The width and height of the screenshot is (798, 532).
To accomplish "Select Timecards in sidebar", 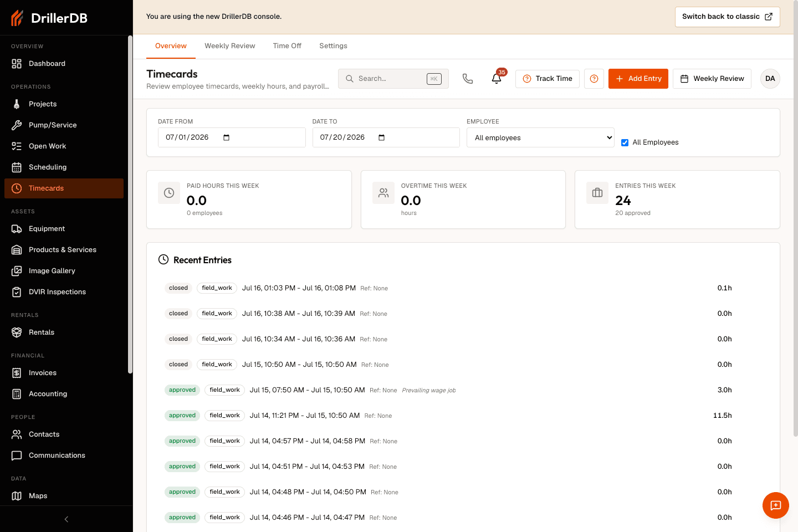I will [x=64, y=188].
